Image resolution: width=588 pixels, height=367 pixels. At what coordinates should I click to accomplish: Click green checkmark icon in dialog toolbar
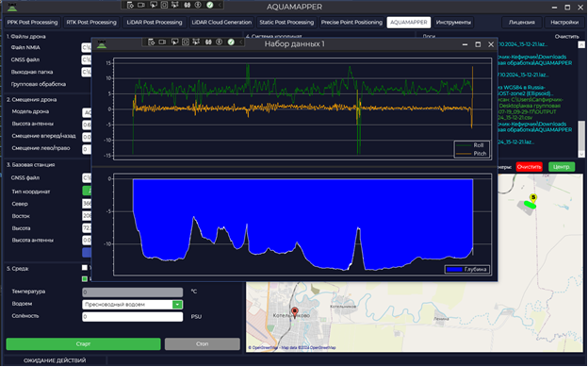pyautogui.click(x=231, y=42)
